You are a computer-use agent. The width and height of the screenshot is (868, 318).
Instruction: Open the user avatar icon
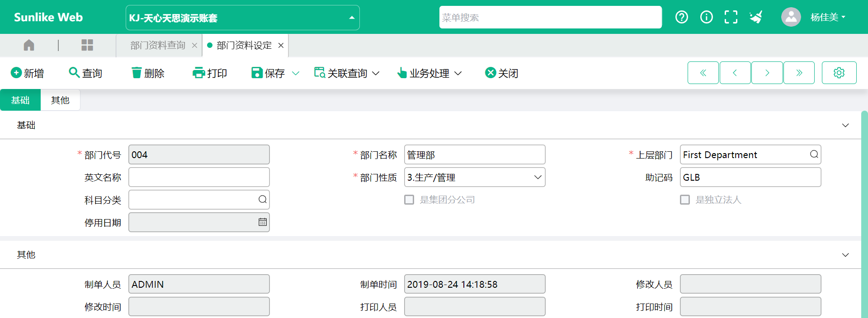pos(791,17)
